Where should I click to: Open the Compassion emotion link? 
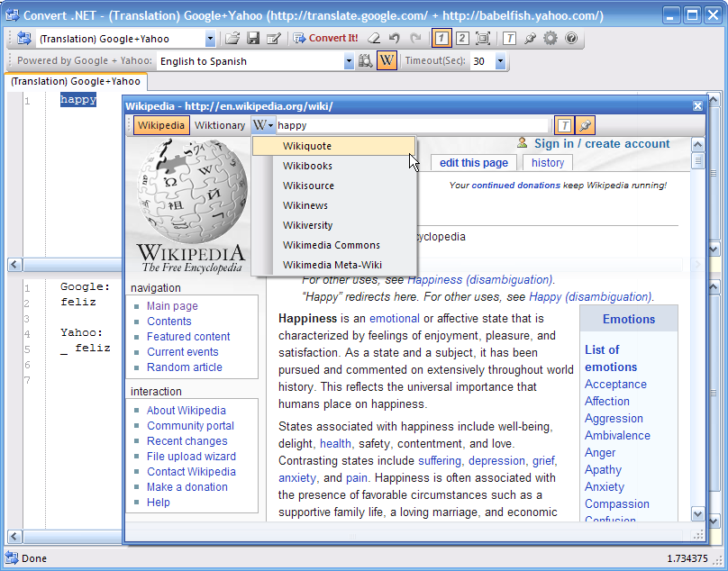coord(617,504)
